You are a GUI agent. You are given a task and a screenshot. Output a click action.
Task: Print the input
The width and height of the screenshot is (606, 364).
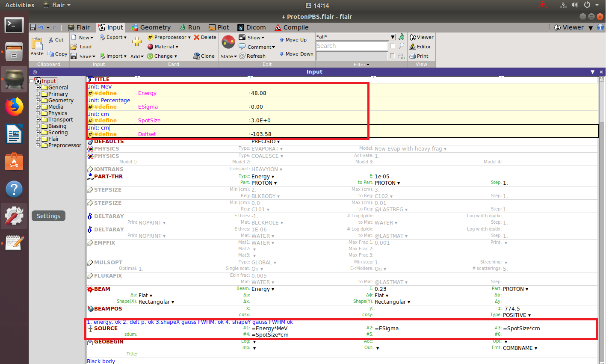[419, 56]
